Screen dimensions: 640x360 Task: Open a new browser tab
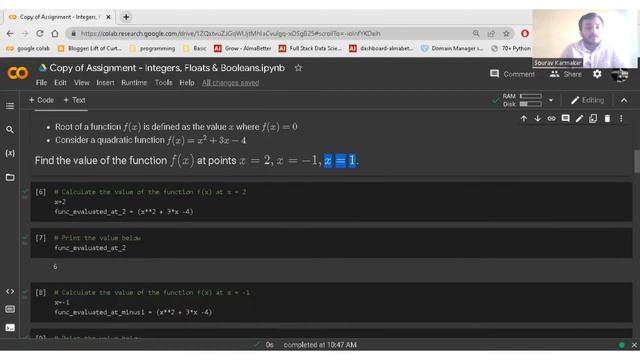[126, 17]
